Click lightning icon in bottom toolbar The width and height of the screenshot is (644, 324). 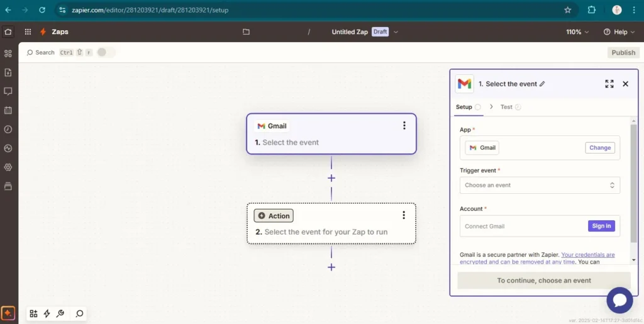point(47,314)
